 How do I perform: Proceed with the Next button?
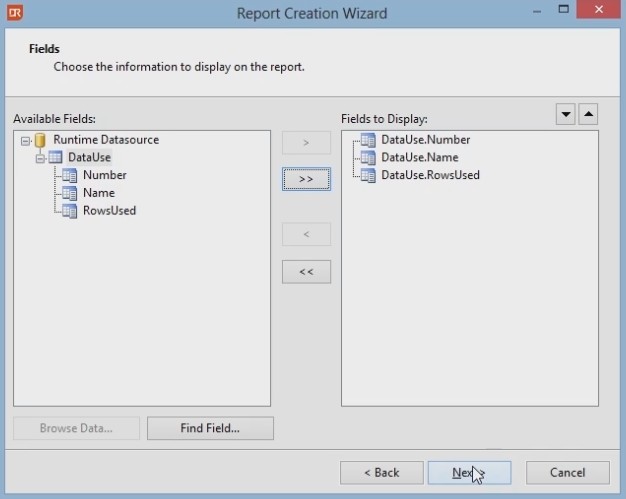point(469,472)
